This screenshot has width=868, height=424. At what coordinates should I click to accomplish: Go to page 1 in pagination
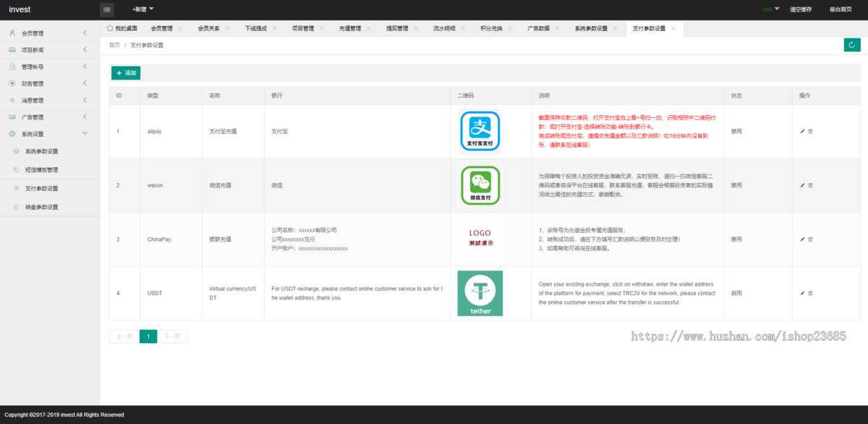point(148,336)
